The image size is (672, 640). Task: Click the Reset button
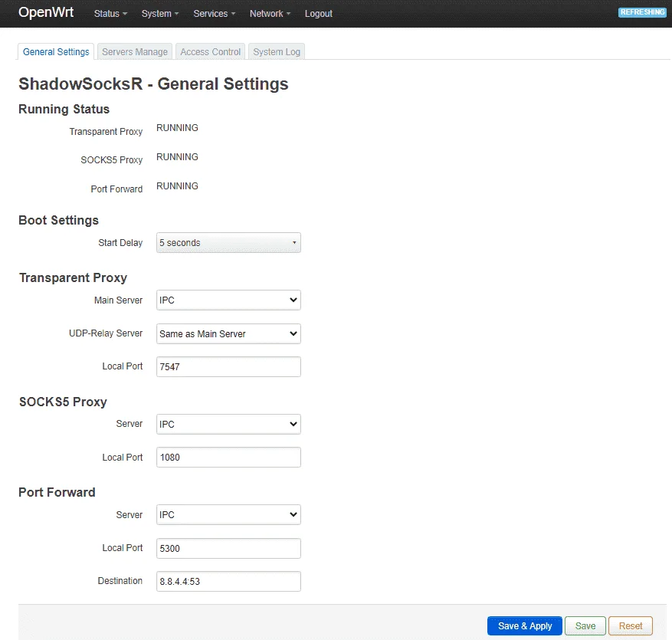click(x=631, y=626)
